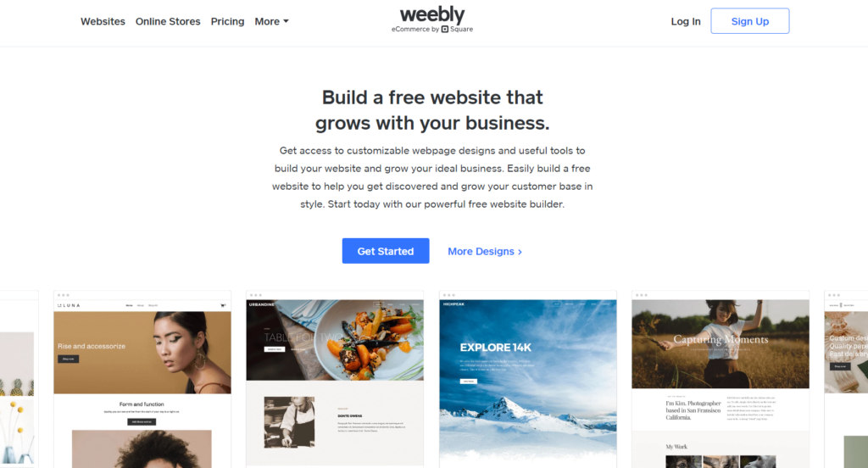The height and width of the screenshot is (468, 868).
Task: Click the Shop now button in Luna template
Action: click(x=68, y=359)
